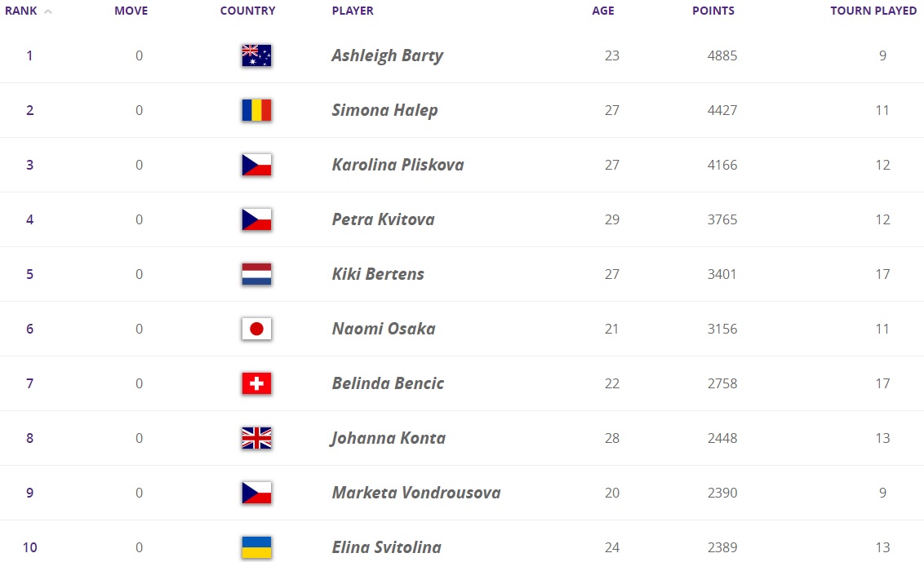Screen dimensions: 924x562
Task: Open Simona Halep's player profile
Action: [x=384, y=110]
